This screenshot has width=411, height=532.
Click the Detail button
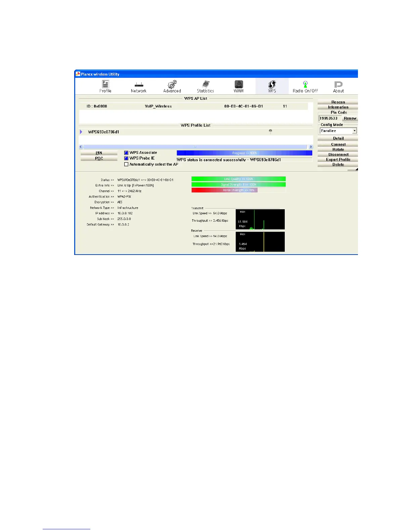click(x=338, y=138)
